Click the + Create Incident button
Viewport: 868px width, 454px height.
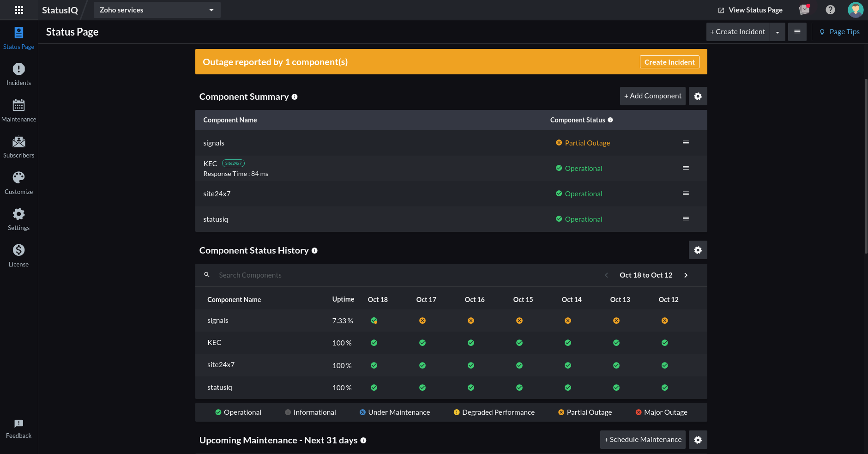tap(738, 32)
